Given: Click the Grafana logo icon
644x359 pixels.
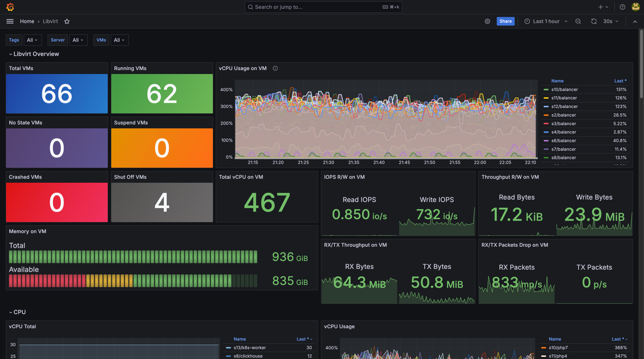Looking at the screenshot, I should [10, 7].
